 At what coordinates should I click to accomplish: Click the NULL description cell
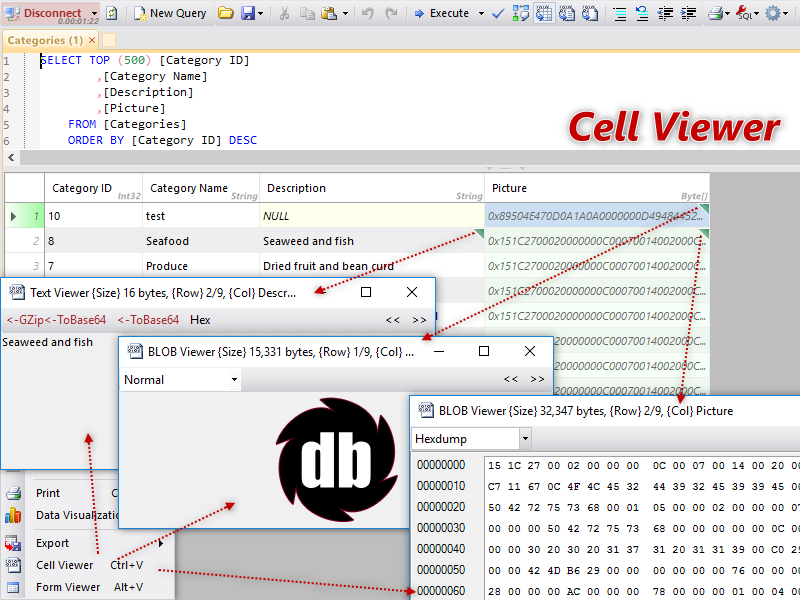pos(372,216)
